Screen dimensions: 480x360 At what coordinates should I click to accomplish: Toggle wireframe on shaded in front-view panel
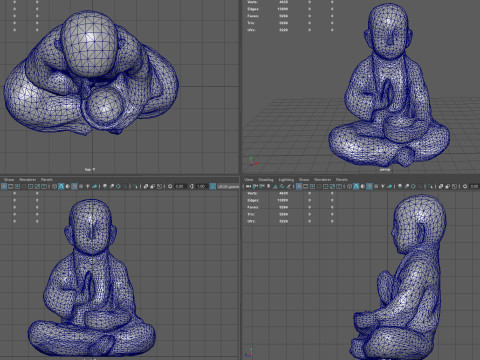74,186
